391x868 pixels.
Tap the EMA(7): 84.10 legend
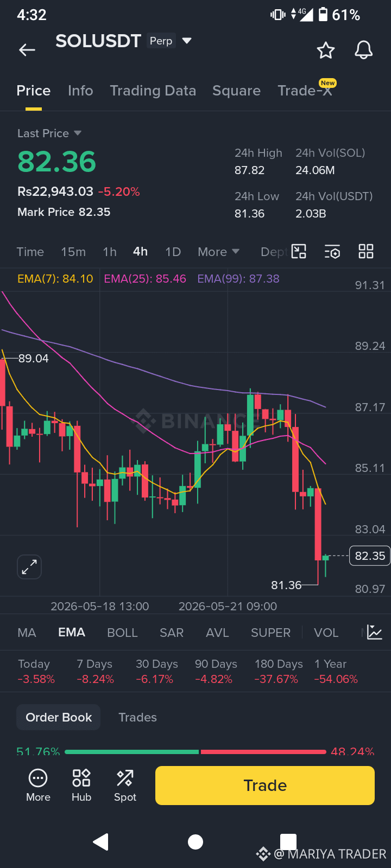coord(55,279)
